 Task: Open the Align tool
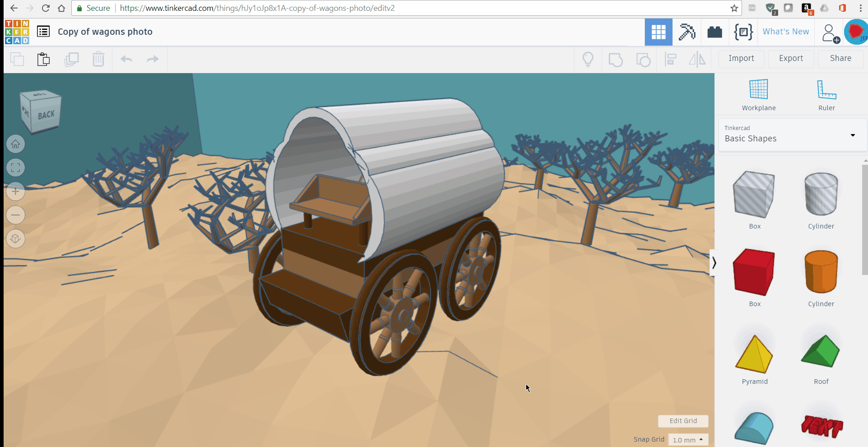click(x=670, y=59)
